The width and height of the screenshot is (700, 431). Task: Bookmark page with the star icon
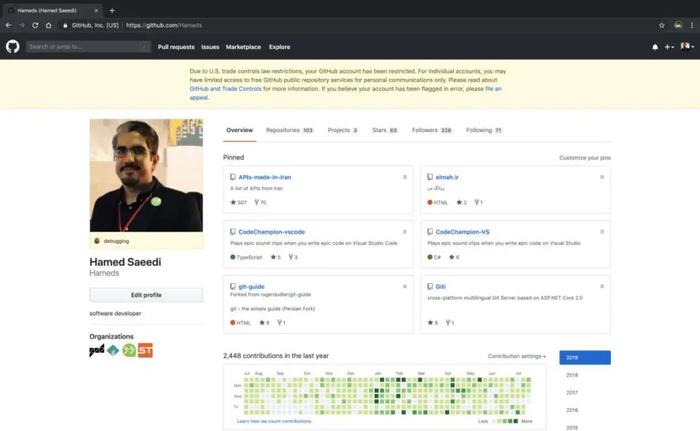pos(662,25)
